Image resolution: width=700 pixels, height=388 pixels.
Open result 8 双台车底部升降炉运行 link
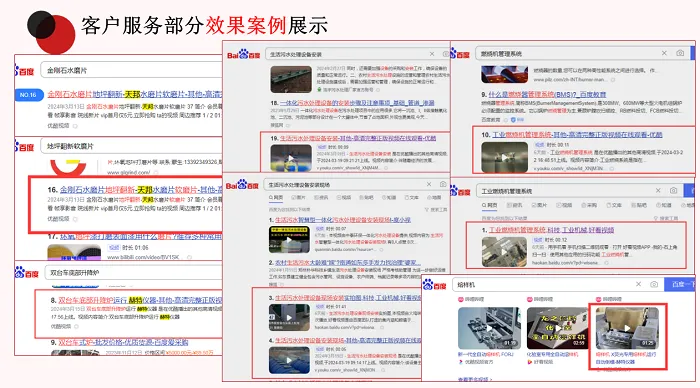coord(140,300)
